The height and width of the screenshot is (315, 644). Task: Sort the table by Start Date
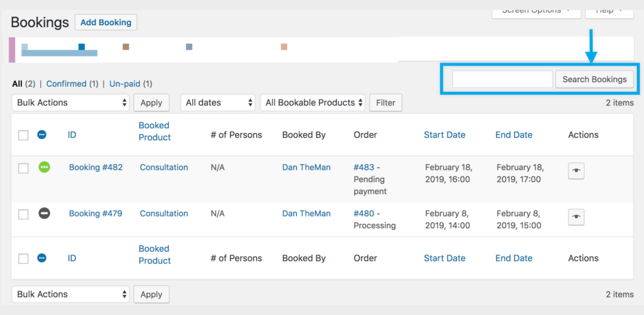tap(445, 135)
